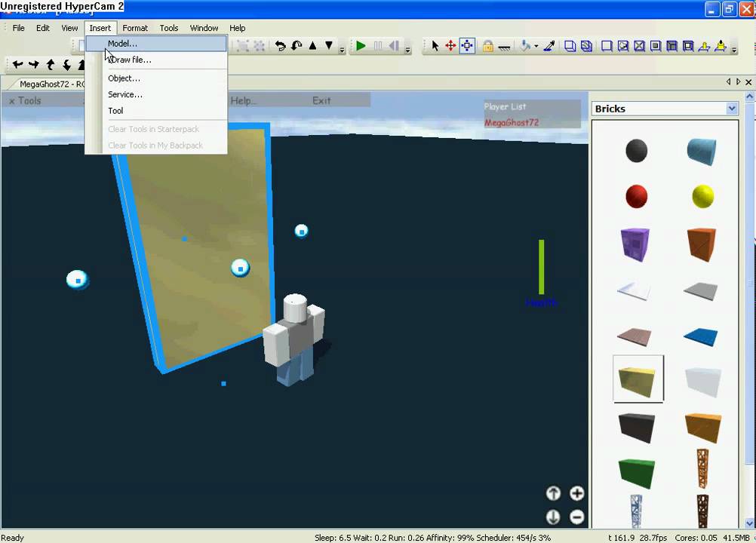Open the options arrow after the Motor tool
The image size is (756, 543).
coord(734,49)
